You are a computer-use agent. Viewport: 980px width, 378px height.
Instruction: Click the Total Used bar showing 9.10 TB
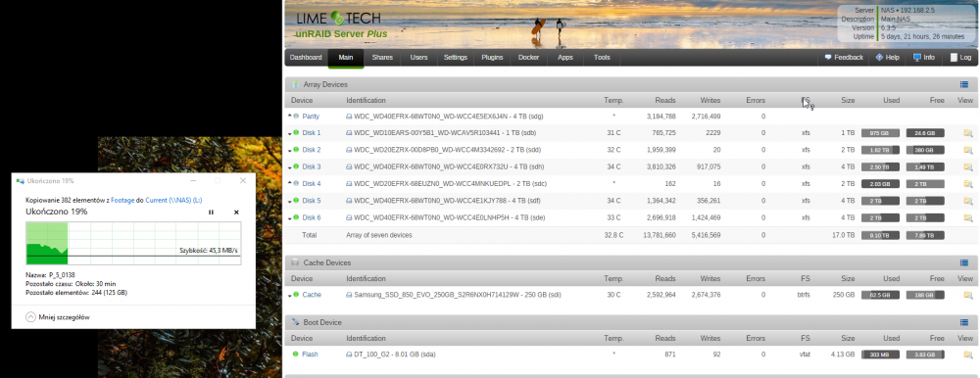(x=880, y=236)
